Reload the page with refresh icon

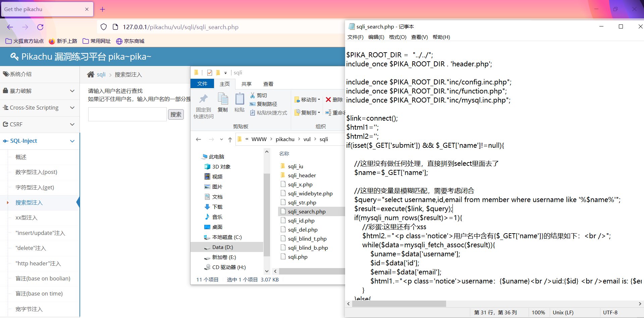tap(40, 27)
